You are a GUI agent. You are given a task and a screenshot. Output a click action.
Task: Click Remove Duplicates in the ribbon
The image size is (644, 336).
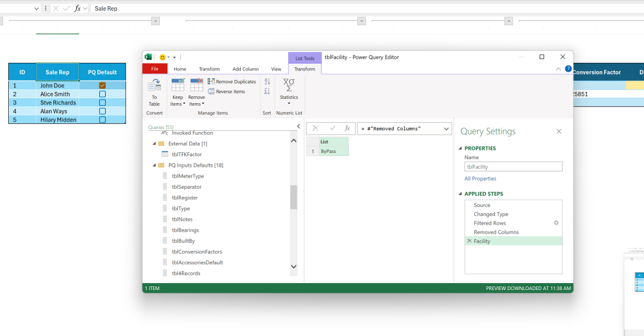point(232,82)
